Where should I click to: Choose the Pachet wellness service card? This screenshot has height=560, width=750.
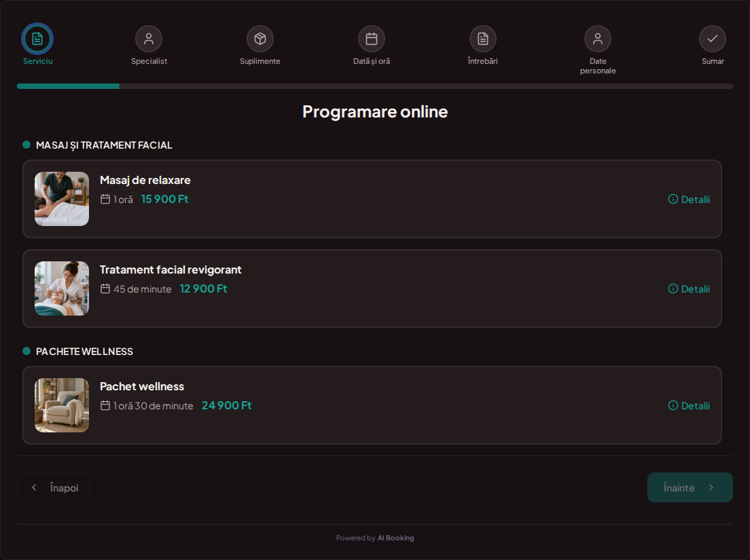pyautogui.click(x=372, y=405)
